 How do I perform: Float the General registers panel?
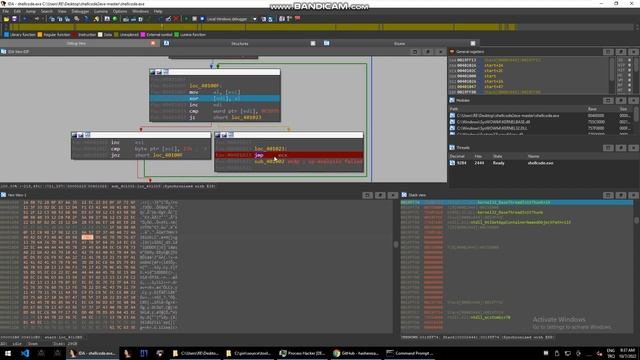point(620,52)
